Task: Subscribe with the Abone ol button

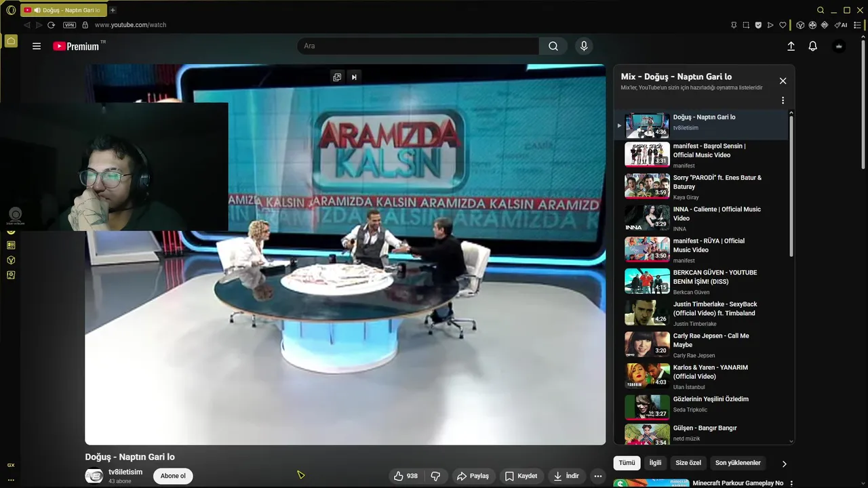Action: [x=173, y=476]
